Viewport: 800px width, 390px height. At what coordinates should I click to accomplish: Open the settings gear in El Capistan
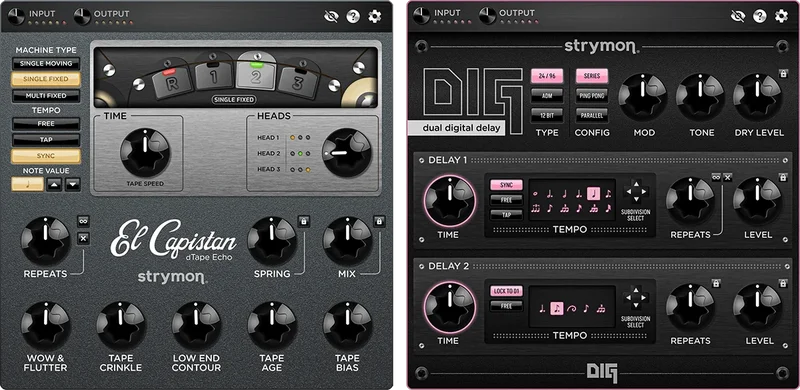(x=375, y=16)
